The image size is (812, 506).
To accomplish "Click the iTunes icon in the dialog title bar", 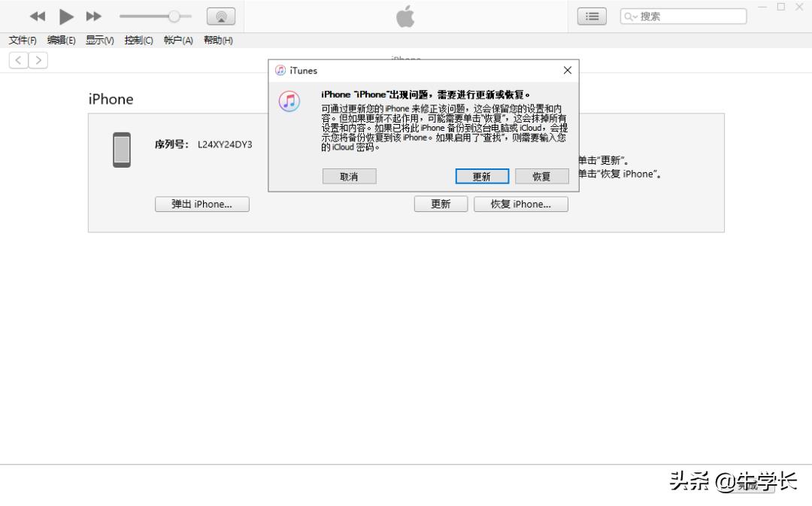I will click(281, 70).
